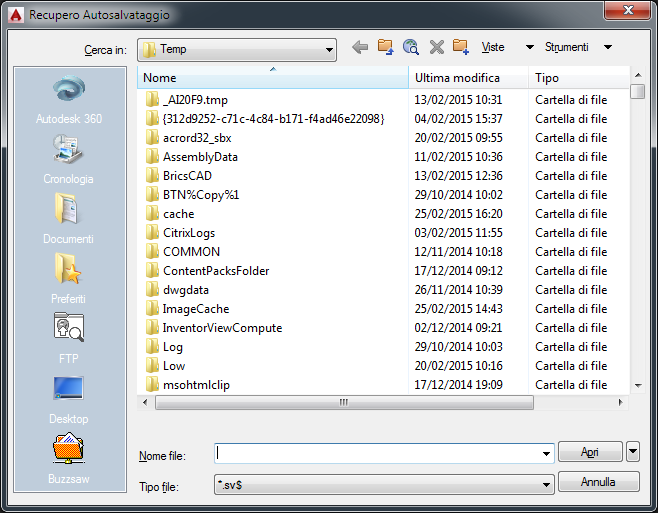Open the arrow next to Apri button
Viewport: 658px width, 513px height.
(632, 452)
